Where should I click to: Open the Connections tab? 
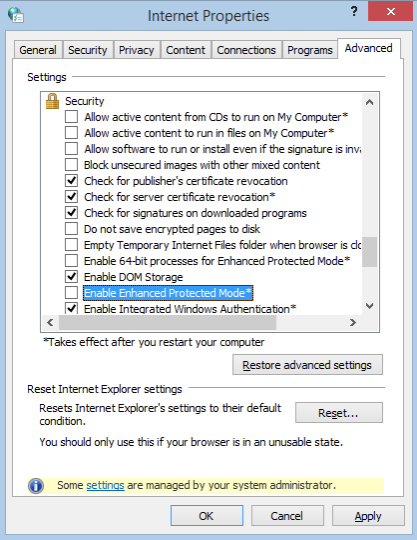(x=246, y=50)
